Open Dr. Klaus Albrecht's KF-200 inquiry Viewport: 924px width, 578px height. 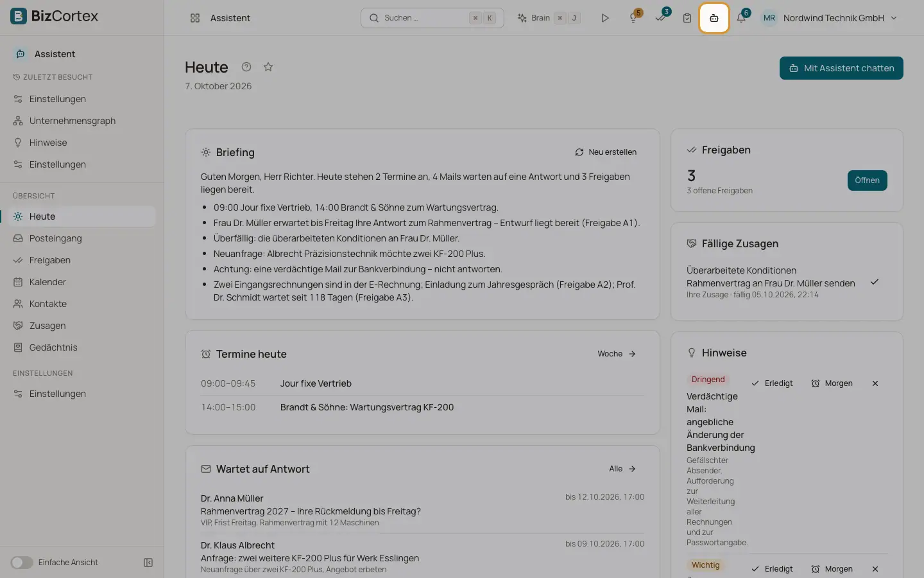pos(422,557)
